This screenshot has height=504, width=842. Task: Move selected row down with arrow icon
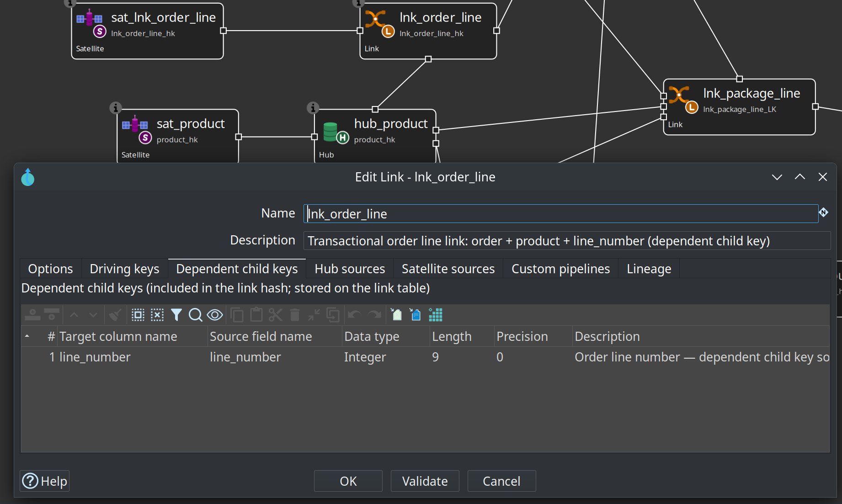coord(93,315)
